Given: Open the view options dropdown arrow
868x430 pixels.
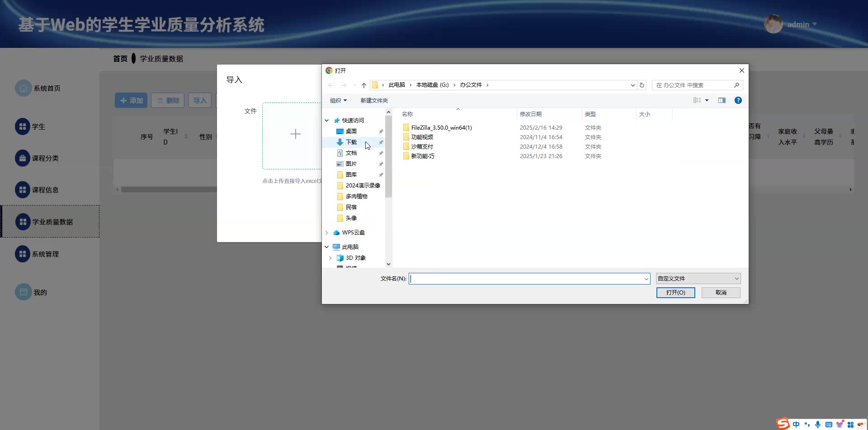Looking at the screenshot, I should [707, 100].
